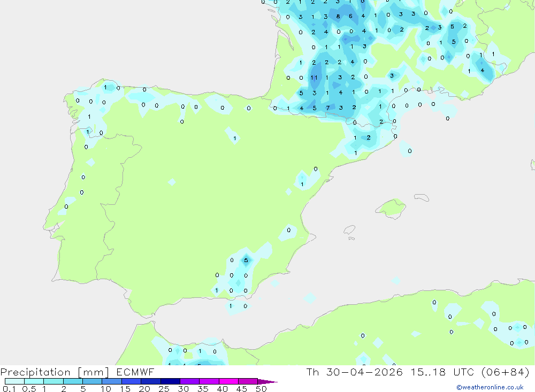The width and height of the screenshot is (535, 392).
Task: Click the '0.1' legend scale label
Action: [x=9, y=389]
